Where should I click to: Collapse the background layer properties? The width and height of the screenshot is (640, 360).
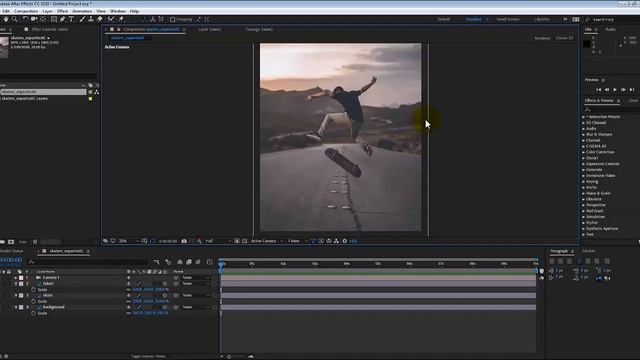16,307
